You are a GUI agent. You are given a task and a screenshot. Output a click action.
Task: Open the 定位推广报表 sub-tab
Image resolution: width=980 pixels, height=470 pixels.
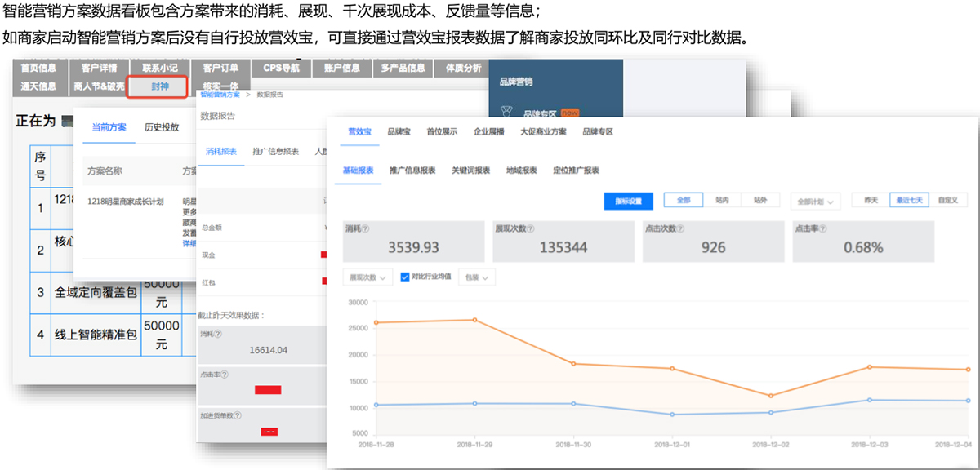click(x=576, y=171)
